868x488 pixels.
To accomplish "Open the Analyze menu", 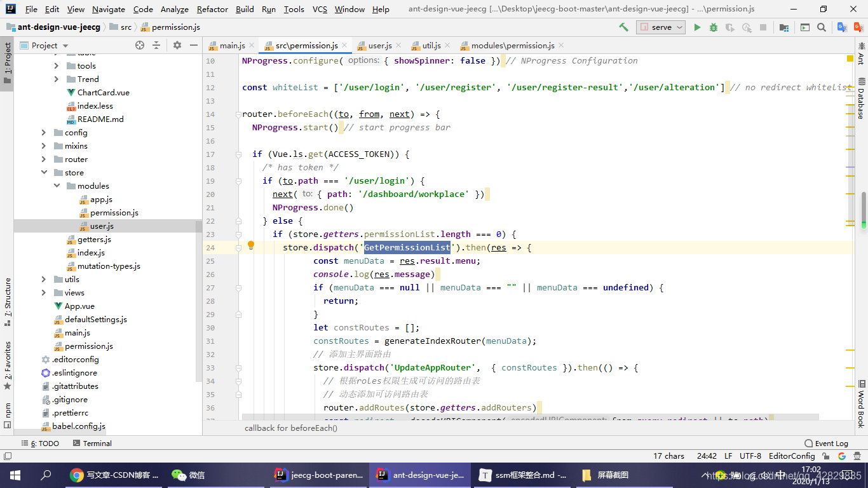I will [174, 9].
